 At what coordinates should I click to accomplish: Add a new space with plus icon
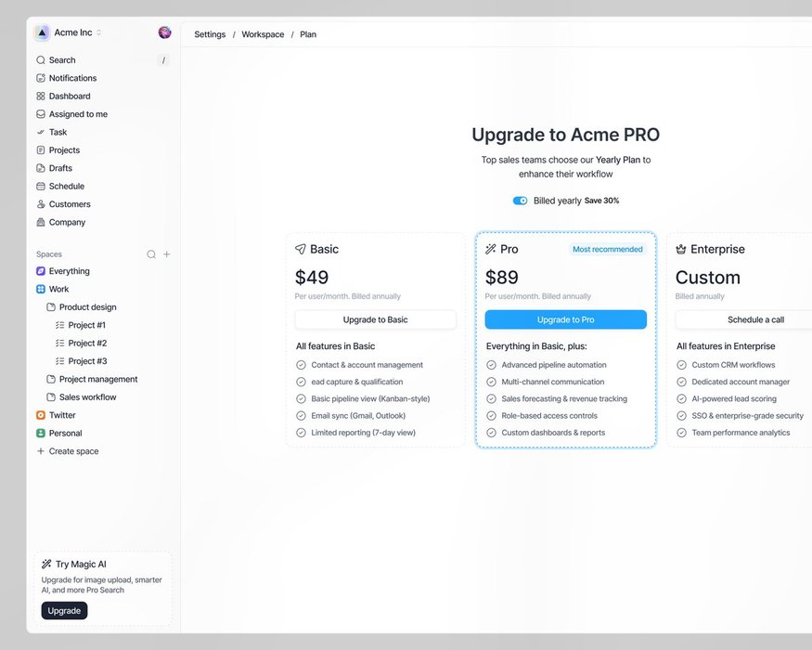167,254
